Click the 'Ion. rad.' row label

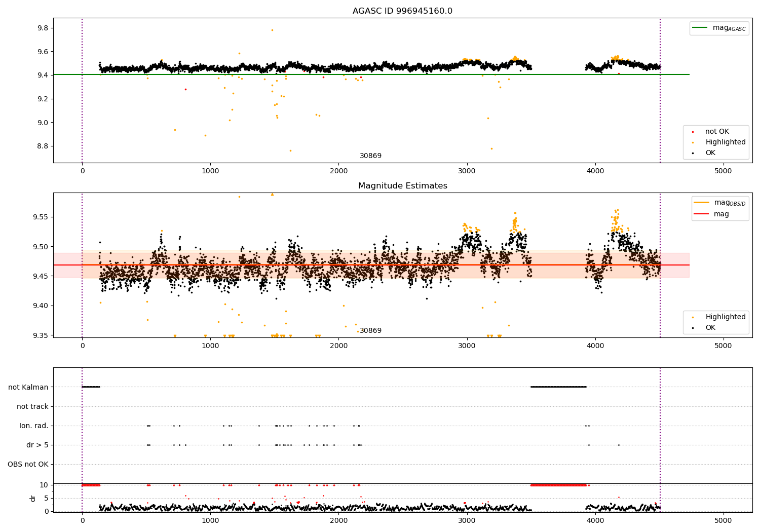[x=34, y=426]
